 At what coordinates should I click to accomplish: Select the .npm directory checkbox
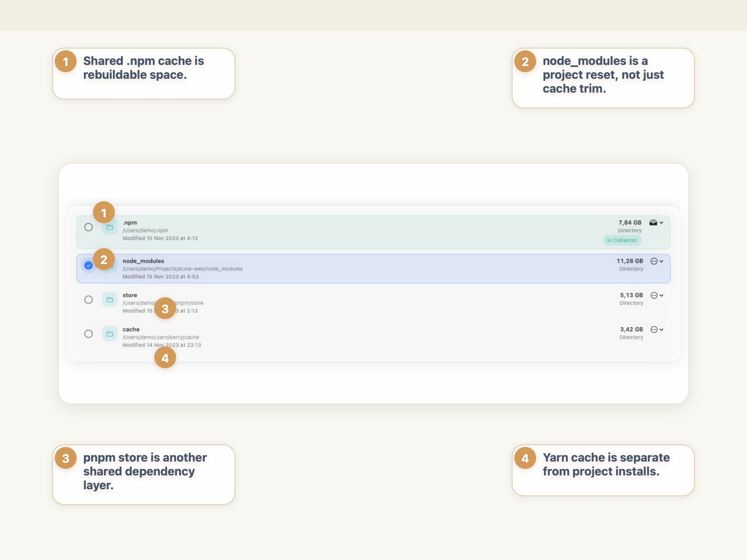click(x=89, y=227)
